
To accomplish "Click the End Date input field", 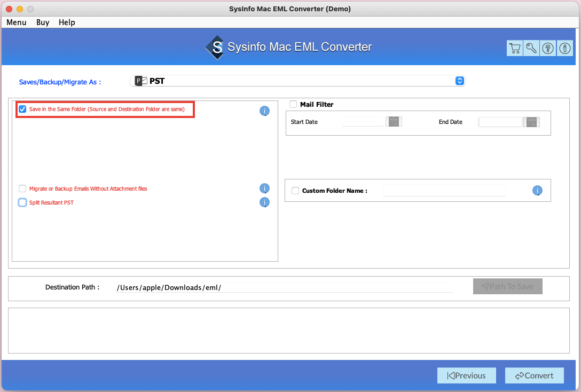I will click(500, 122).
